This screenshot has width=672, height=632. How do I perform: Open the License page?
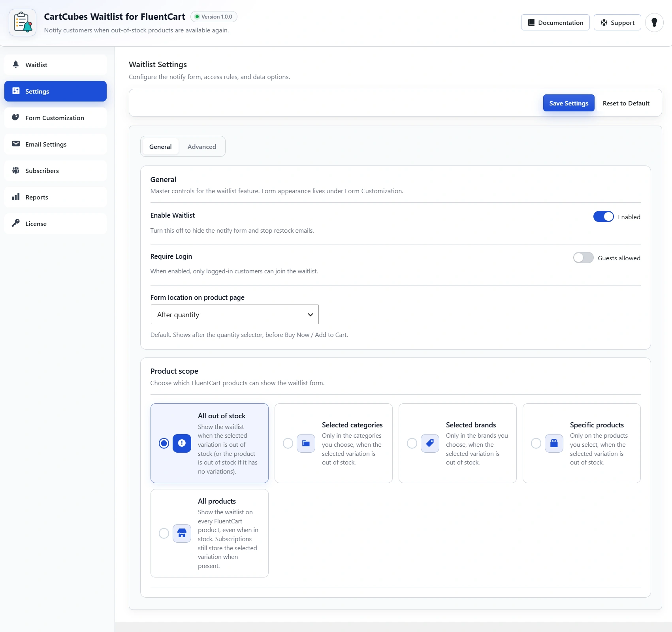55,224
